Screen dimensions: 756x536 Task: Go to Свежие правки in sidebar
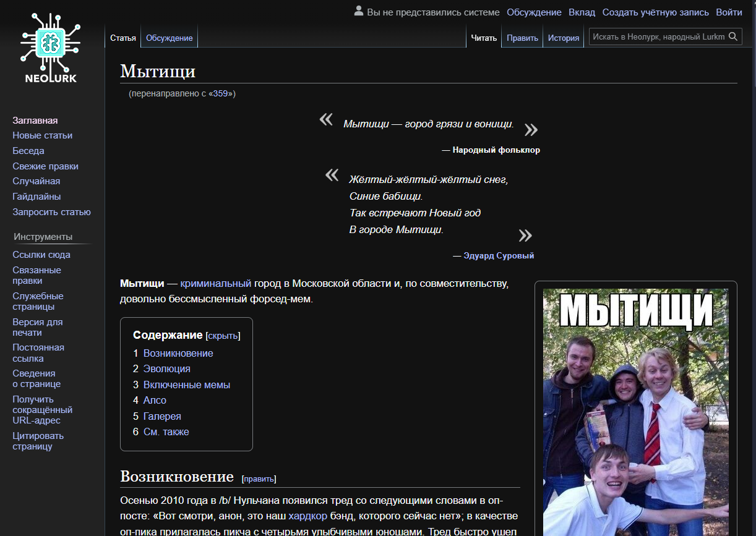(x=45, y=166)
